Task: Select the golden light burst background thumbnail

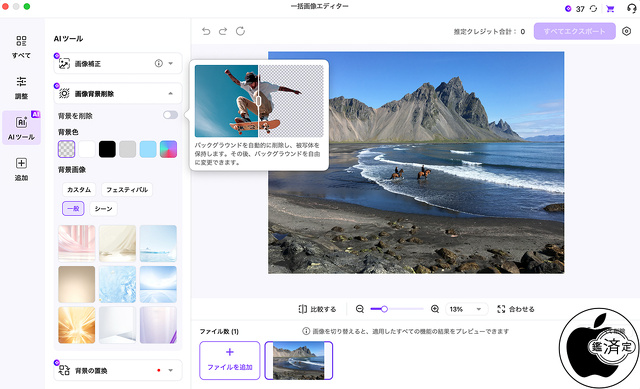Action: tap(77, 325)
